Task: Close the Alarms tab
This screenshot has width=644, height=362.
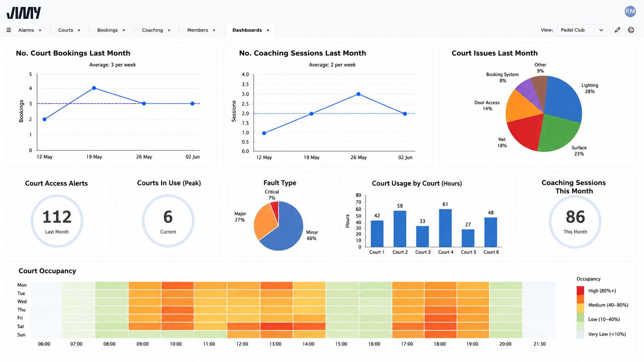Action: tap(40, 30)
